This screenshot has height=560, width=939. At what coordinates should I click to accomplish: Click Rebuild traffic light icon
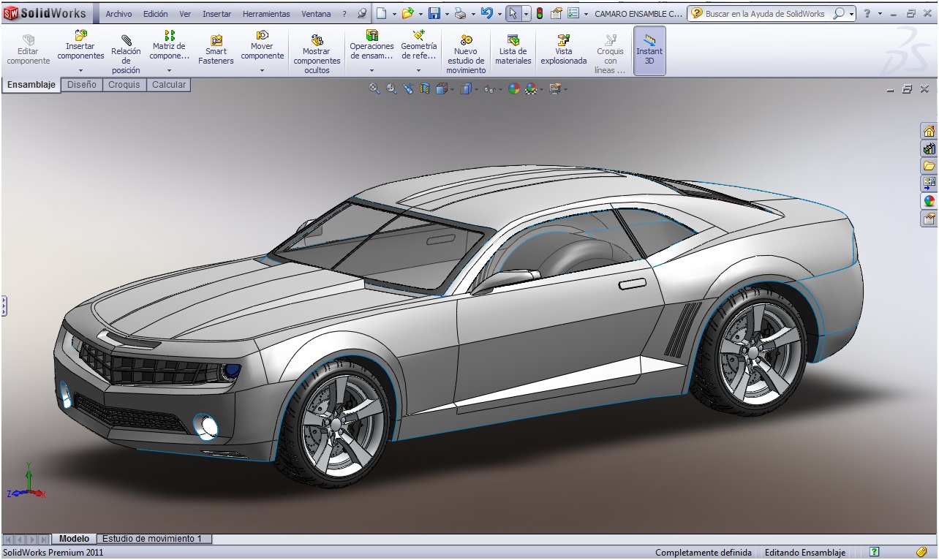(540, 13)
